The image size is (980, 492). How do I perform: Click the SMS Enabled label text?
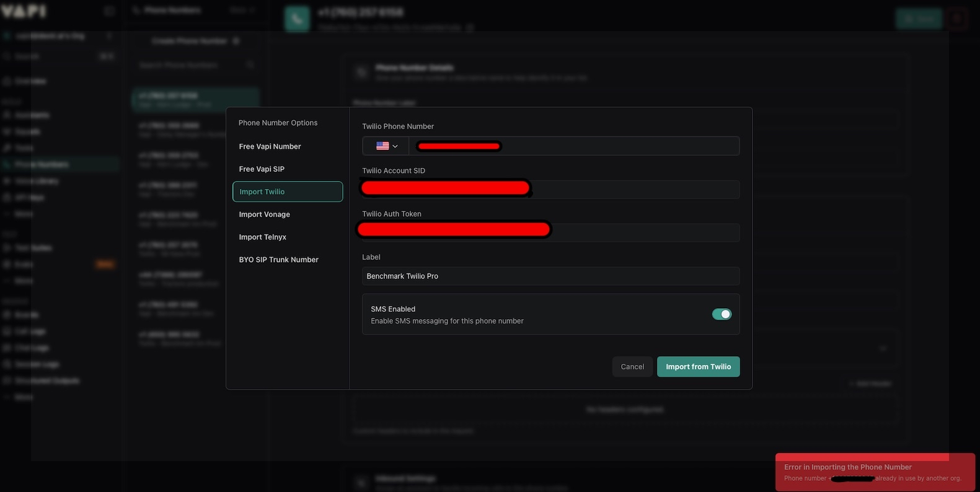tap(393, 309)
